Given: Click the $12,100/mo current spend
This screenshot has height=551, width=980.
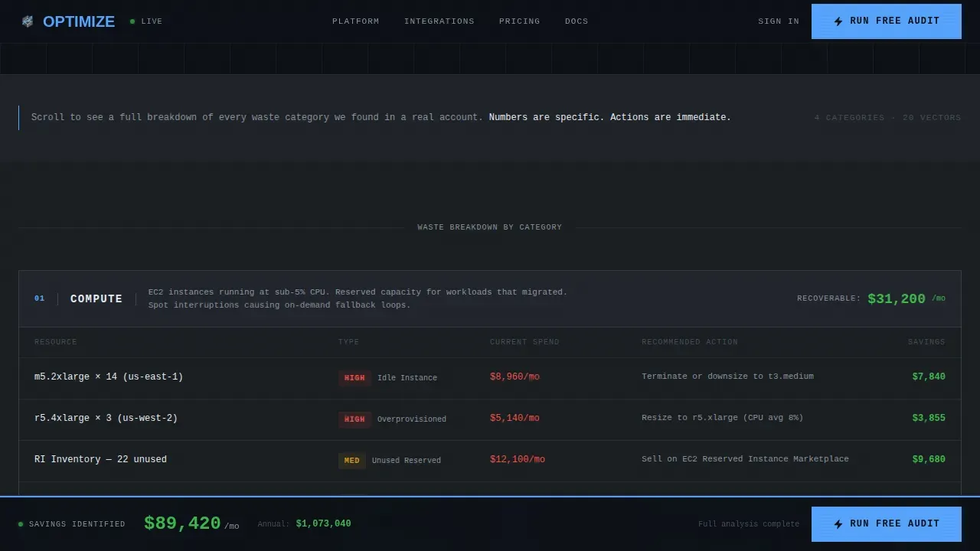Looking at the screenshot, I should click(518, 460).
